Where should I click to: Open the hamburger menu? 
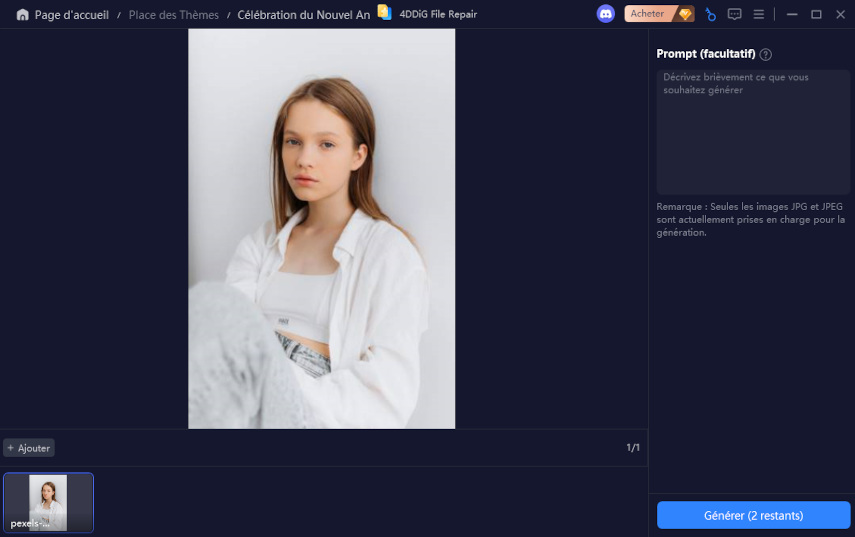758,14
